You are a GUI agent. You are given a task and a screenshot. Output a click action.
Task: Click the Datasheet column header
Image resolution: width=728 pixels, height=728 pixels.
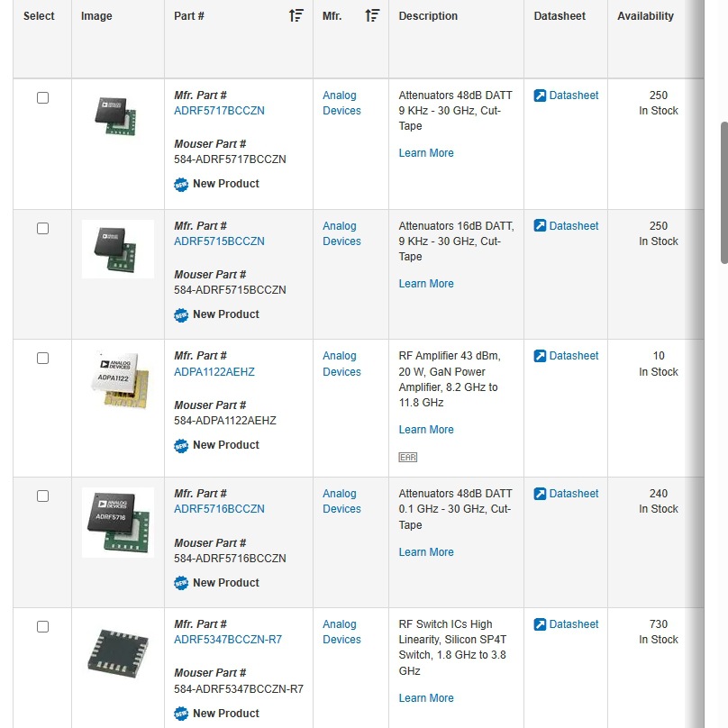(x=560, y=16)
